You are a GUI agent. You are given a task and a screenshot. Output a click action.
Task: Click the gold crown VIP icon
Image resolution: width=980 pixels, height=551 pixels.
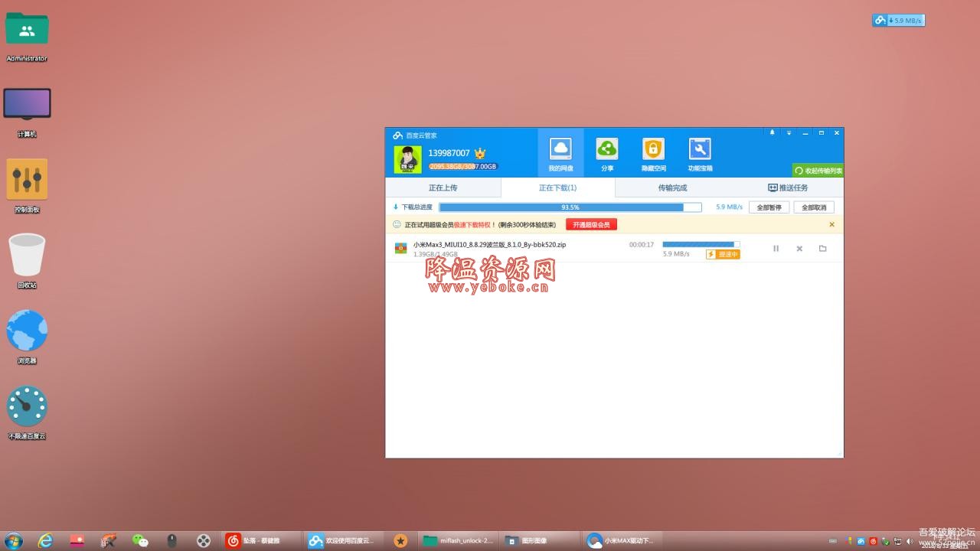[480, 153]
